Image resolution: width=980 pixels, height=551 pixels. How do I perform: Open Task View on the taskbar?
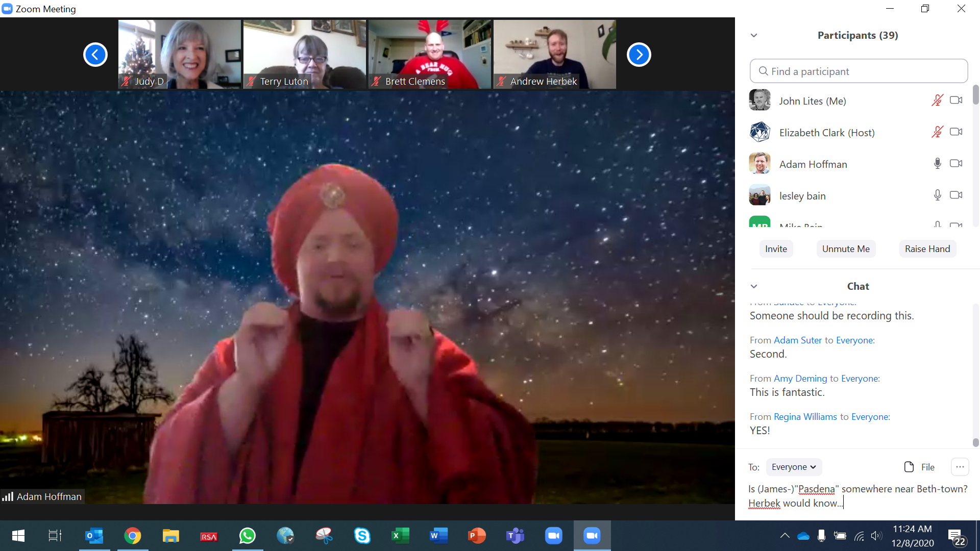(x=55, y=536)
